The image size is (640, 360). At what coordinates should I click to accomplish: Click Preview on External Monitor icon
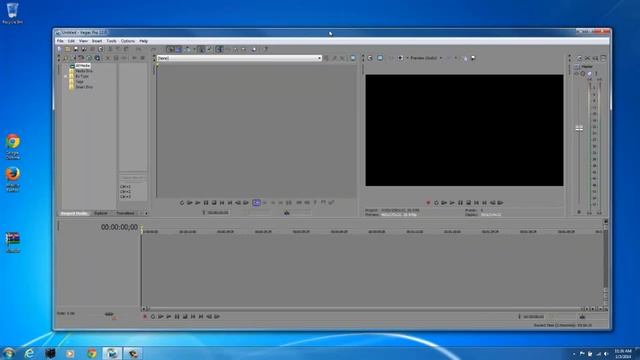pyautogui.click(x=380, y=58)
